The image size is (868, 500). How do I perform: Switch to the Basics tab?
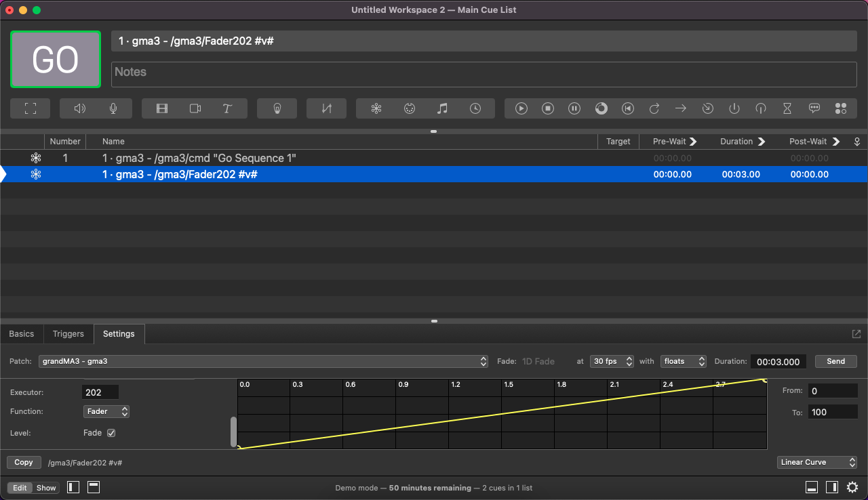[x=22, y=334]
